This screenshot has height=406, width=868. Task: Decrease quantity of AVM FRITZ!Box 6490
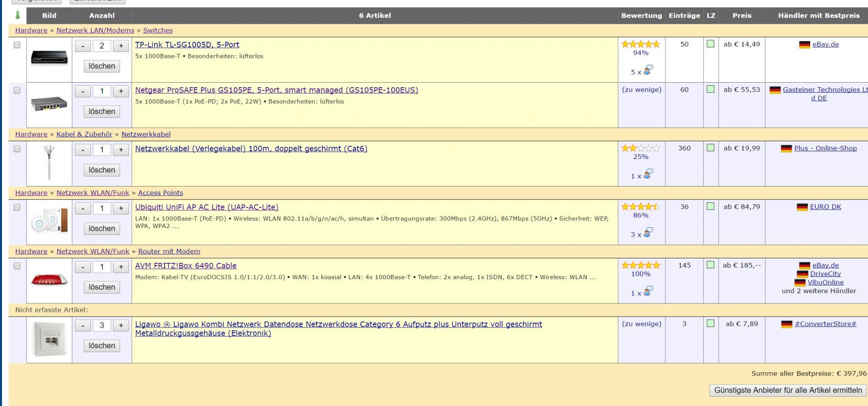[83, 267]
